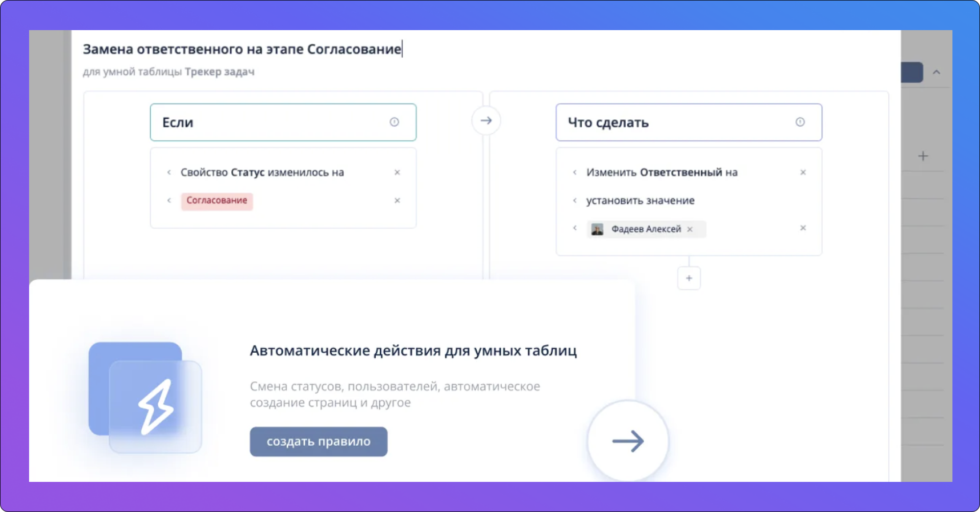Click the small arrow between condition and action panels
Viewport: 980px width, 512px height.
click(x=486, y=120)
